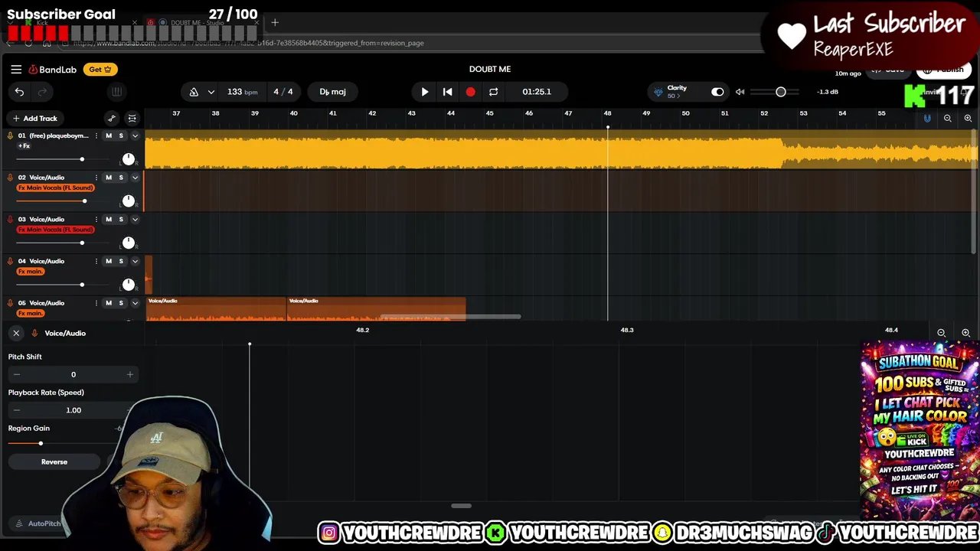Screen dimensions: 980x551
Task: Open the 4 / 4 time signature selector
Action: coord(283,92)
